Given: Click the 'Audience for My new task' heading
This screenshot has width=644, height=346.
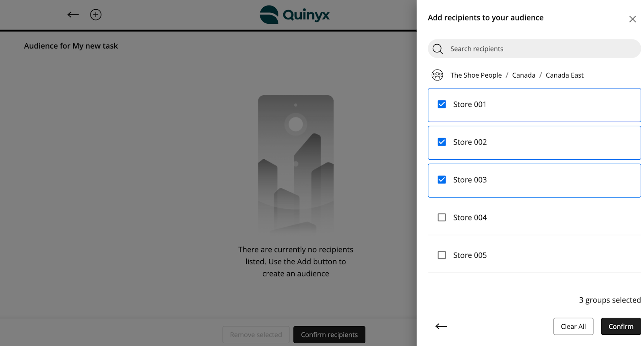Looking at the screenshot, I should pos(71,46).
